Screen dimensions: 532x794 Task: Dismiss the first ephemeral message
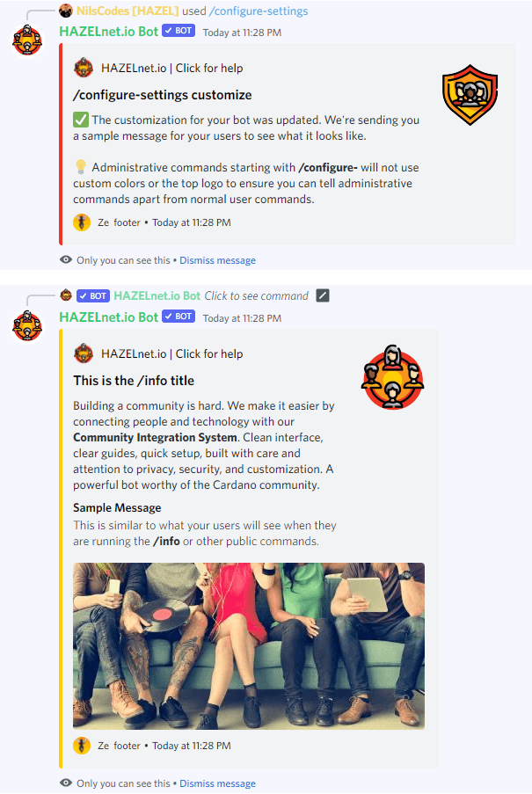point(218,260)
